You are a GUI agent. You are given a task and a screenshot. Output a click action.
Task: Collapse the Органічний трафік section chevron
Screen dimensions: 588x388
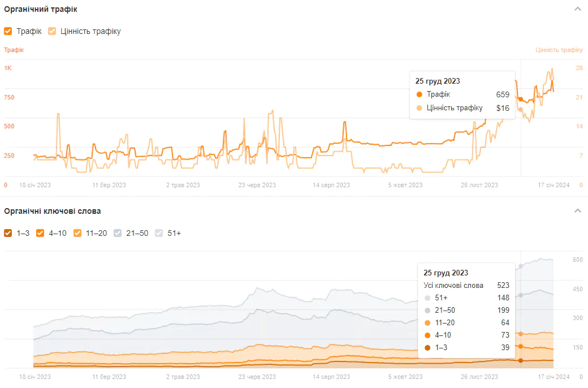point(577,9)
